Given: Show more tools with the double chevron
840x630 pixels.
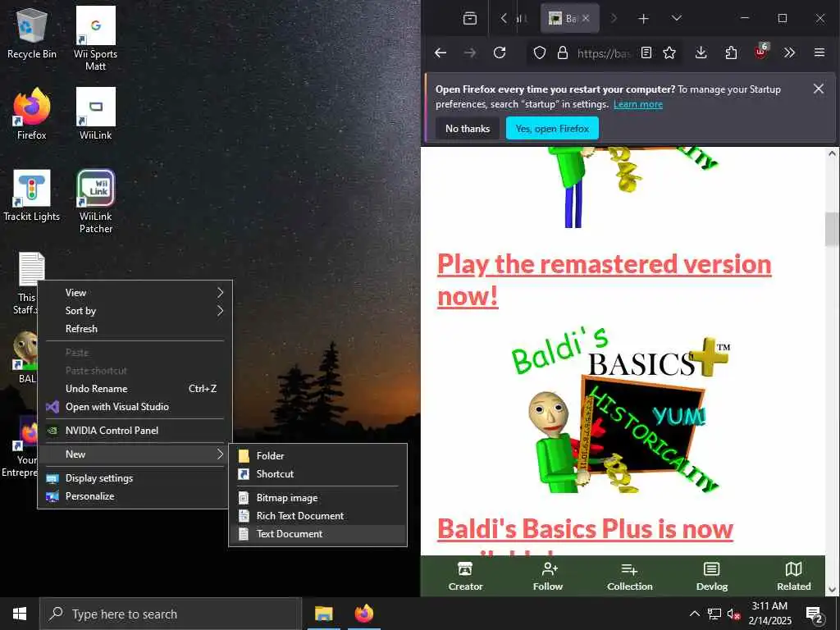Looking at the screenshot, I should [789, 52].
